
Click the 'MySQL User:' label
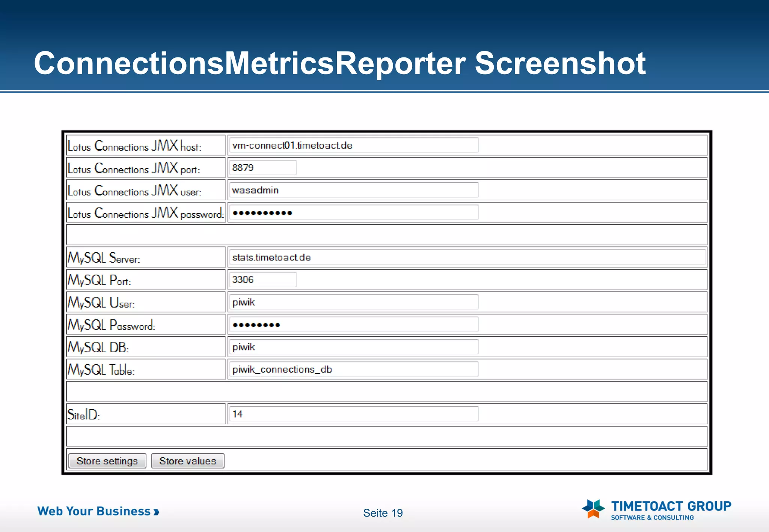click(101, 302)
